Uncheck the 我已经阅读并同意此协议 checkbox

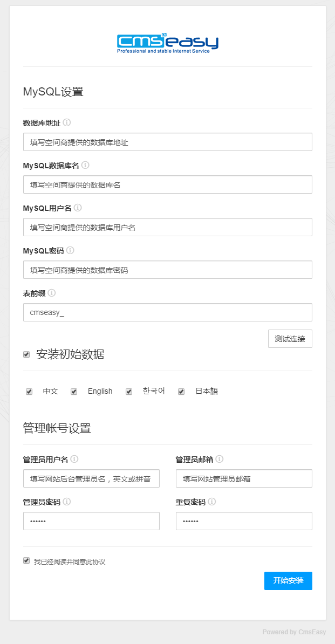click(26, 561)
